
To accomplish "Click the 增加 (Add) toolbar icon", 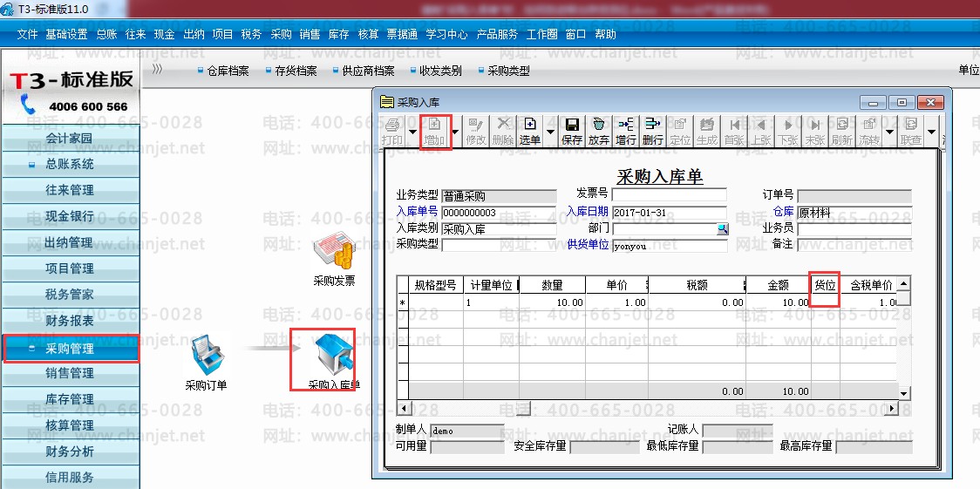I will (434, 132).
